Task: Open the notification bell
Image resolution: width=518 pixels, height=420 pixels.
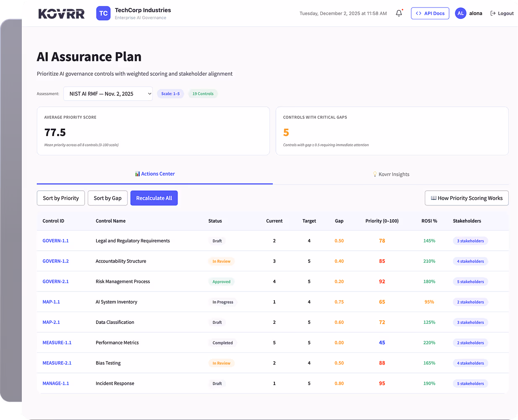Action: [398, 13]
